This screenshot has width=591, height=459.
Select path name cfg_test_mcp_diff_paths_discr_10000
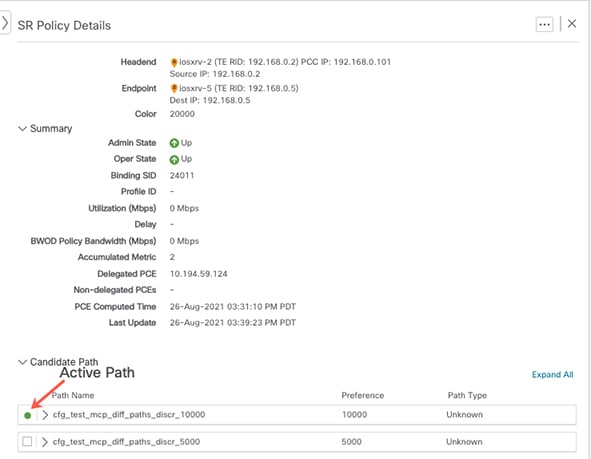click(x=129, y=415)
